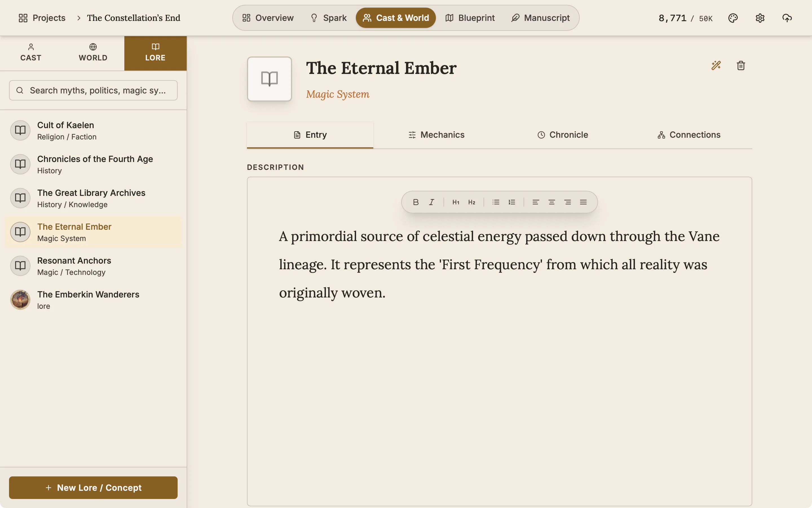Viewport: 812px width, 508px height.
Task: Click The Constellation's End breadcrumb
Action: [x=134, y=18]
